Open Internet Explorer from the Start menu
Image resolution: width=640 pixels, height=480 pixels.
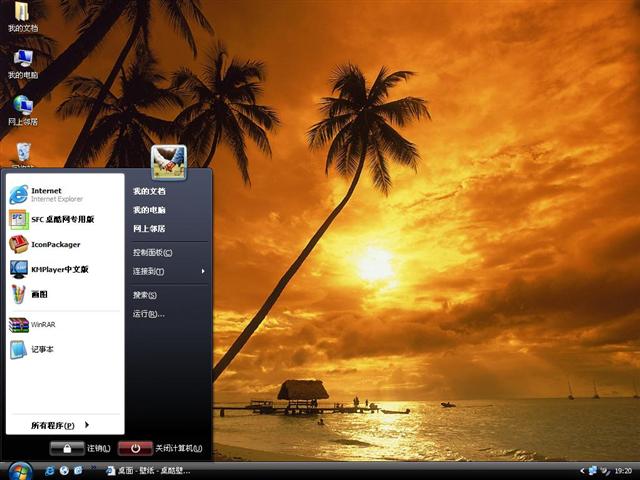[x=64, y=195]
